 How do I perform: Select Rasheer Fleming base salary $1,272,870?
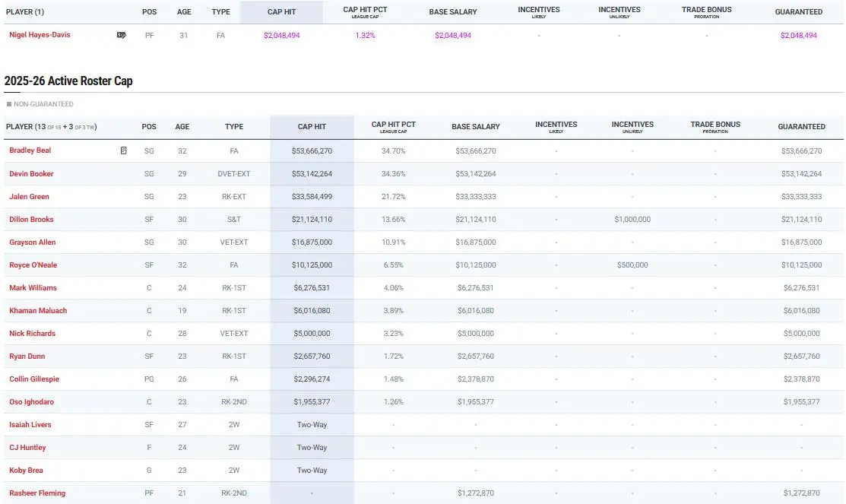pos(476,493)
